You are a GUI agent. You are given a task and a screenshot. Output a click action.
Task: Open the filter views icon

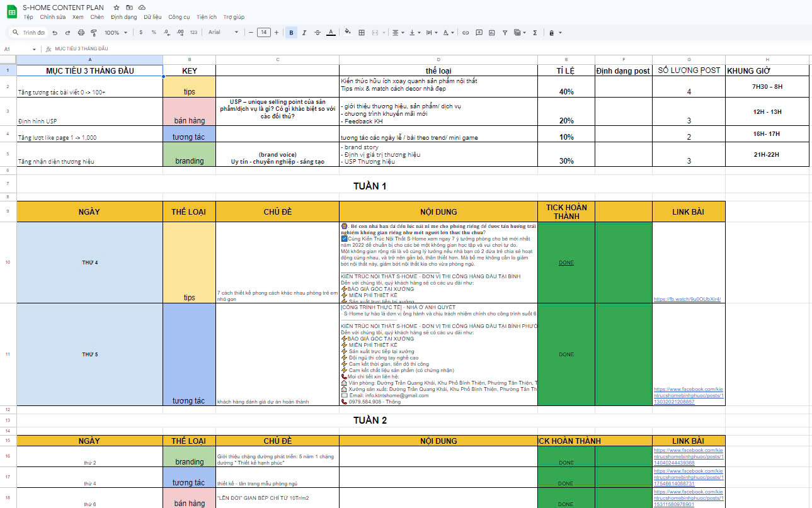[520, 32]
